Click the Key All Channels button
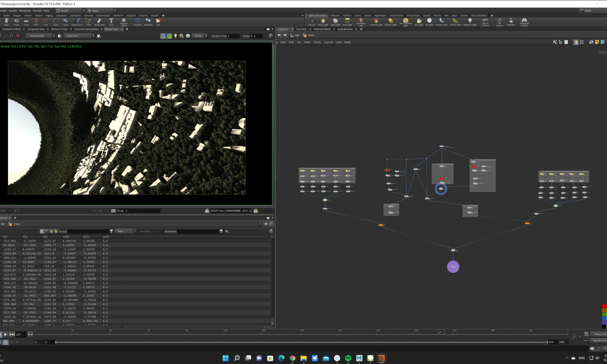 click(599, 341)
